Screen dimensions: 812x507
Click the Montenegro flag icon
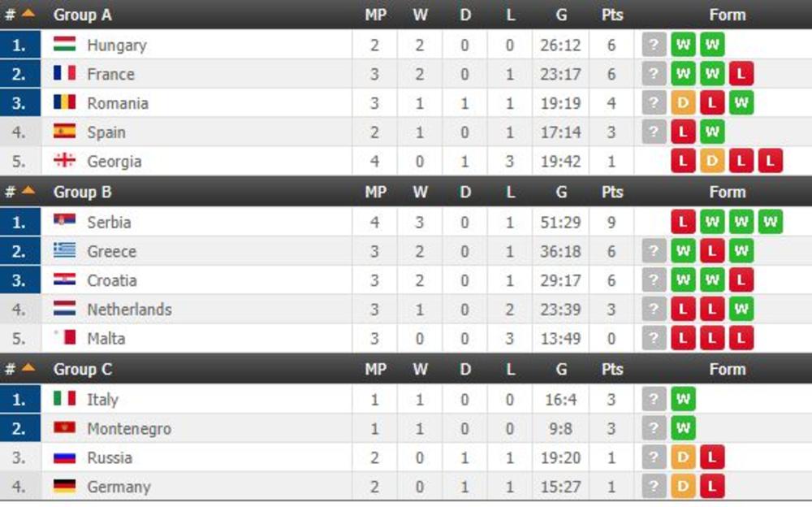(64, 428)
